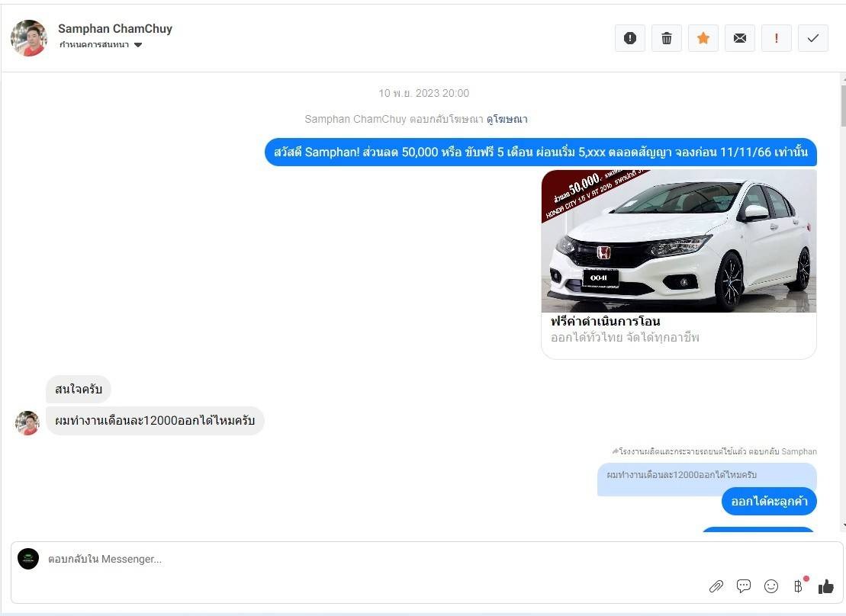Mark conversation done with checkmark icon
This screenshot has height=616, width=846.
coord(813,38)
